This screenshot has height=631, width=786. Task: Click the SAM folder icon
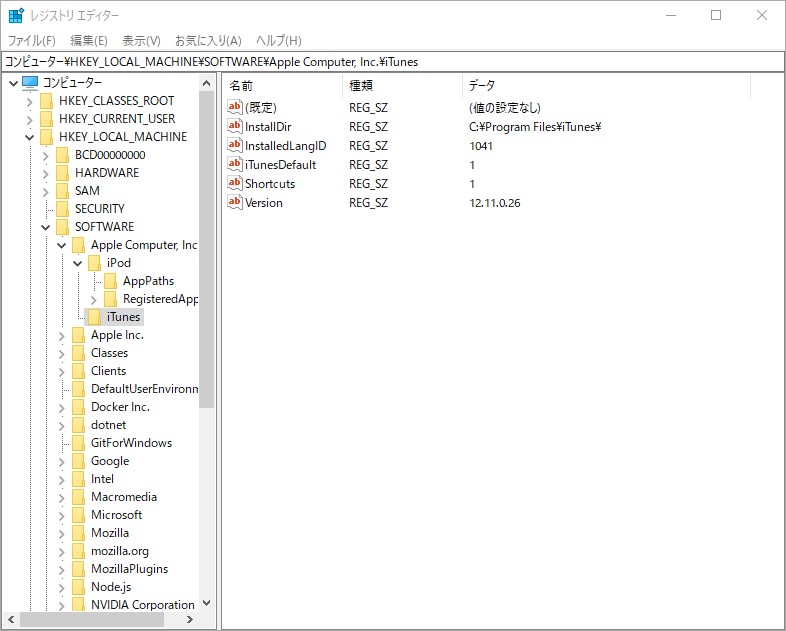[63, 191]
